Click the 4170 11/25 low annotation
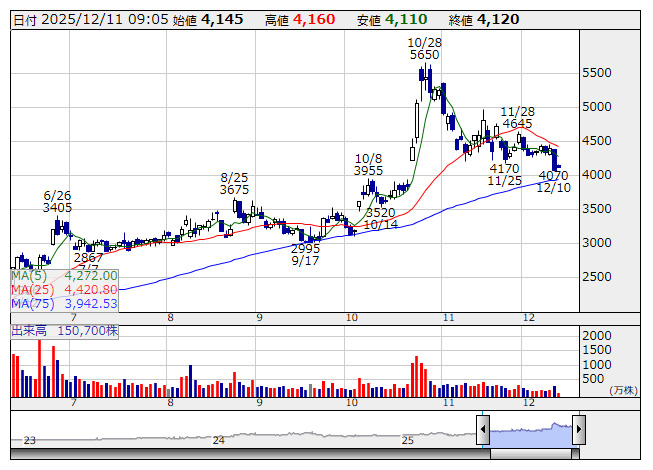This screenshot has width=653, height=470. [x=505, y=174]
